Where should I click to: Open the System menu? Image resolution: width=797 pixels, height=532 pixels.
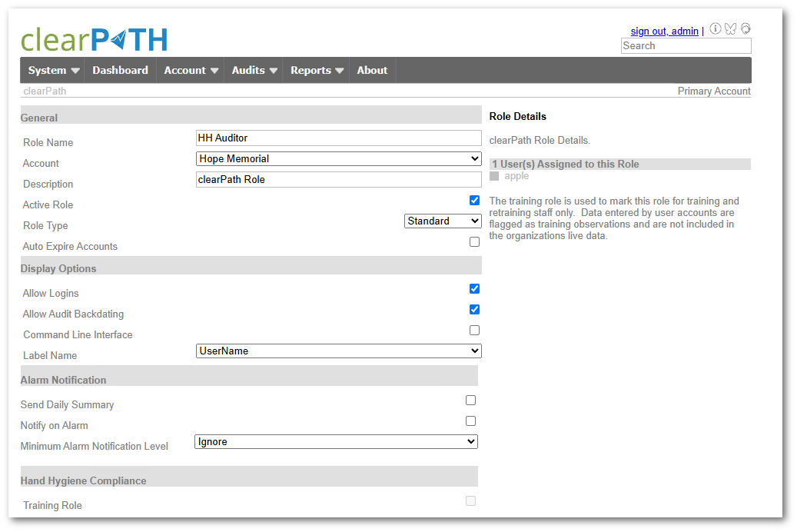53,70
